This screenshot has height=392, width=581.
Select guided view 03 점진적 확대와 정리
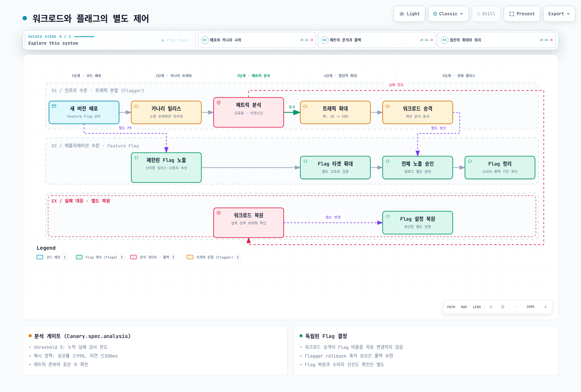pyautogui.click(x=497, y=40)
